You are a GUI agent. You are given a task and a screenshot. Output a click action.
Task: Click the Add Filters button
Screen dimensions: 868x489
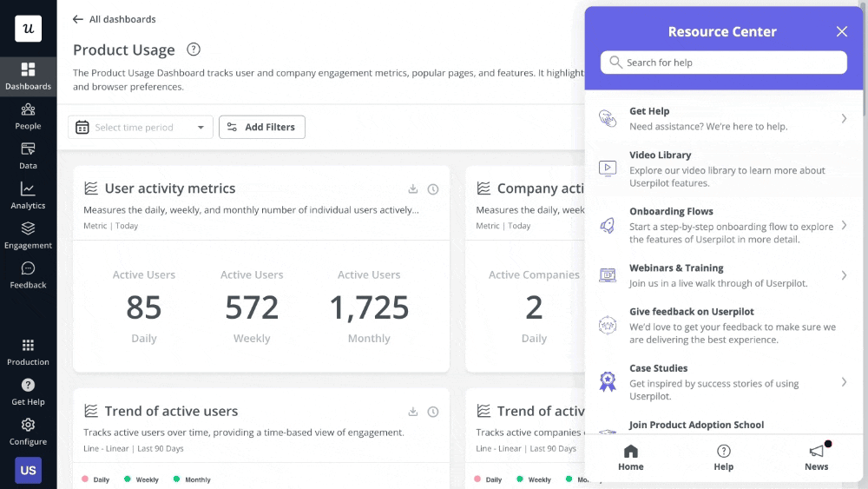click(261, 128)
